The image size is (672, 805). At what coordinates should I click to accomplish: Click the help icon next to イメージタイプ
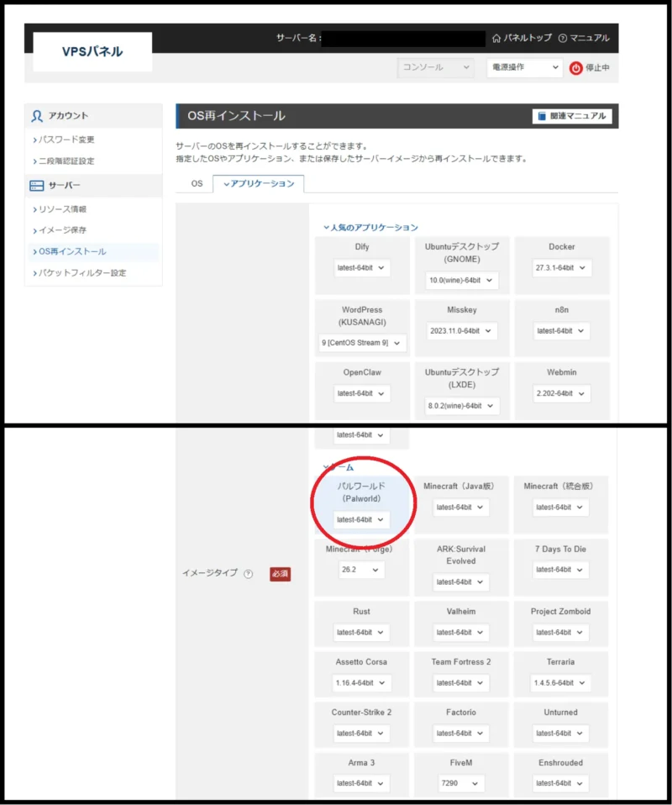click(249, 573)
